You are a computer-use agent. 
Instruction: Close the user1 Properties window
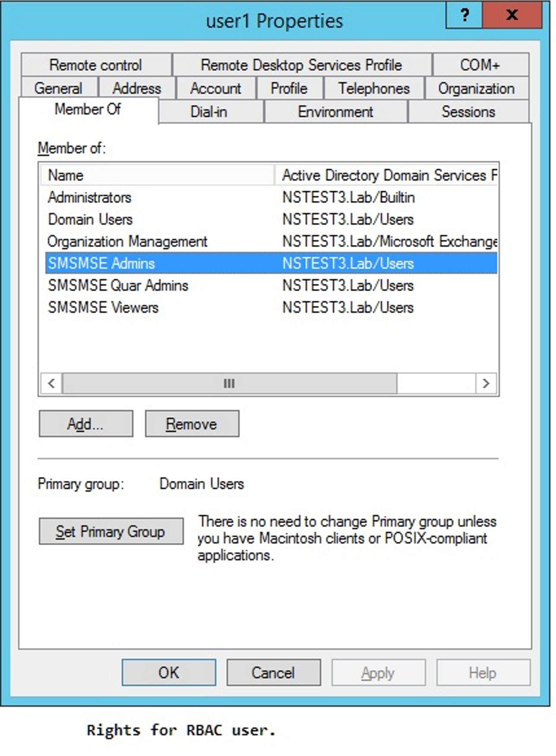click(x=512, y=16)
